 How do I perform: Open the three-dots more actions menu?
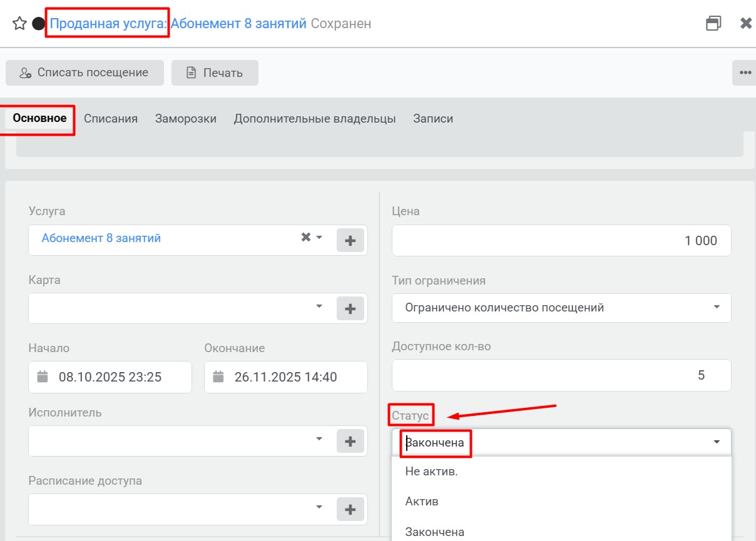pos(745,73)
